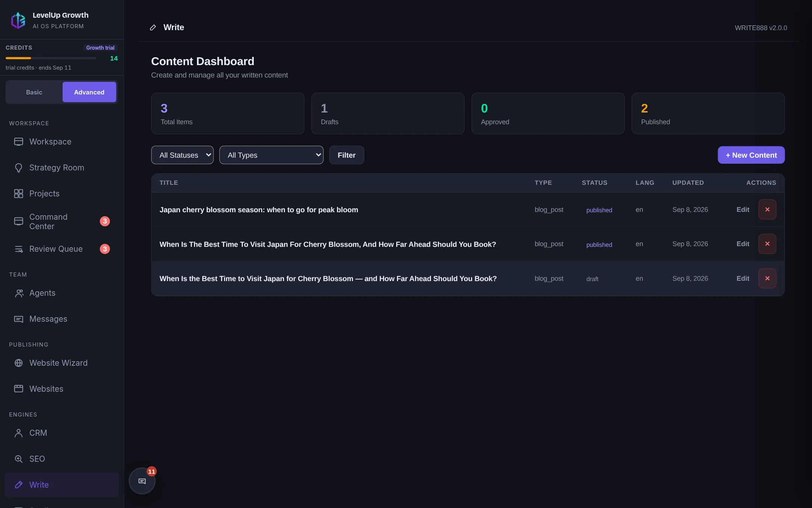Click the SEO magnifier icon
The height and width of the screenshot is (508, 812).
18,459
